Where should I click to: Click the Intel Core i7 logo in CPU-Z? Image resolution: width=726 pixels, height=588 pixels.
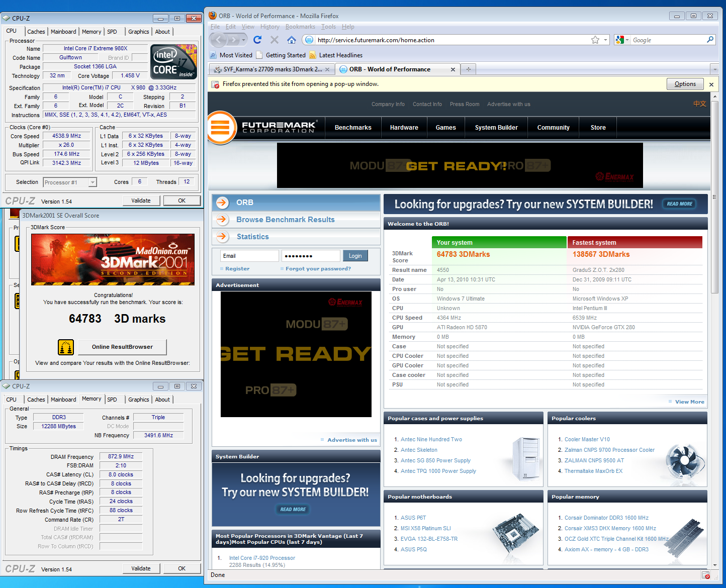click(x=174, y=61)
